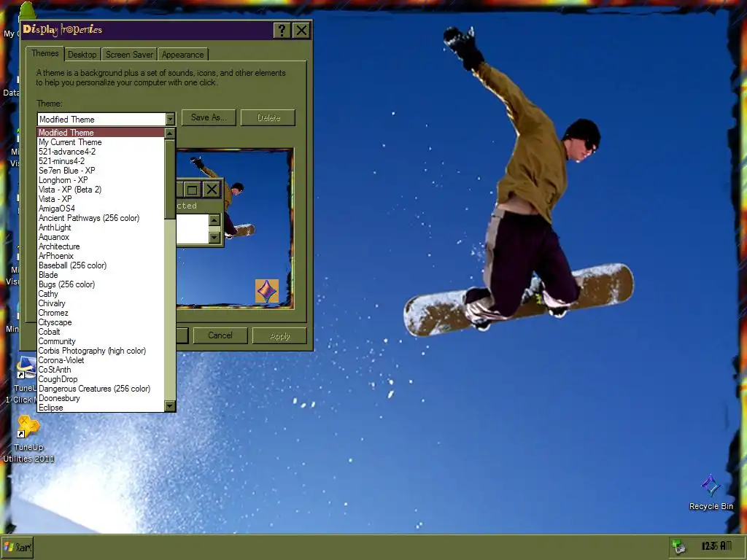Close the Display Properties dialog

(x=301, y=31)
